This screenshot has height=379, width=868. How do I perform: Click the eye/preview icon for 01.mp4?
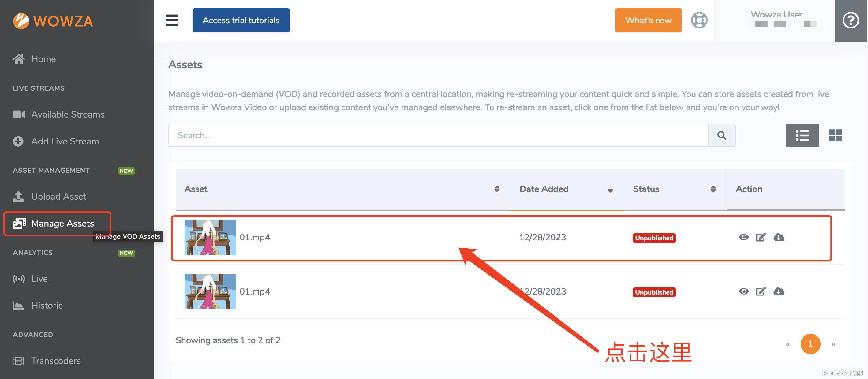click(x=744, y=237)
